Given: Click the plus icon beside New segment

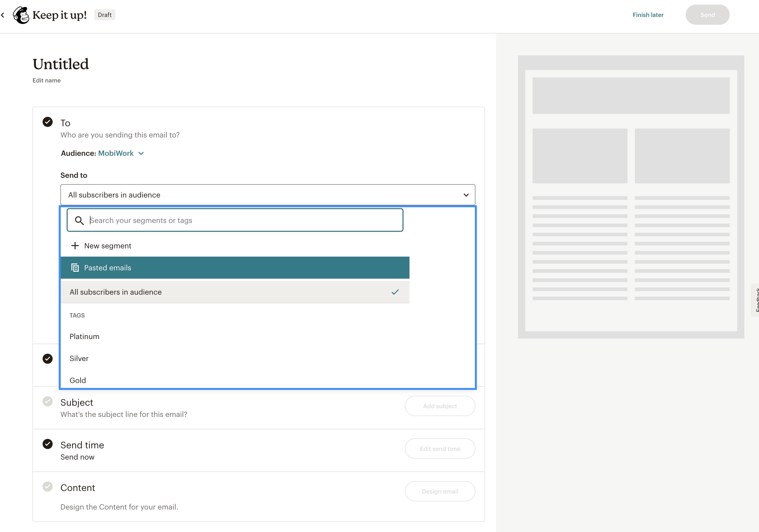Looking at the screenshot, I should (x=75, y=246).
